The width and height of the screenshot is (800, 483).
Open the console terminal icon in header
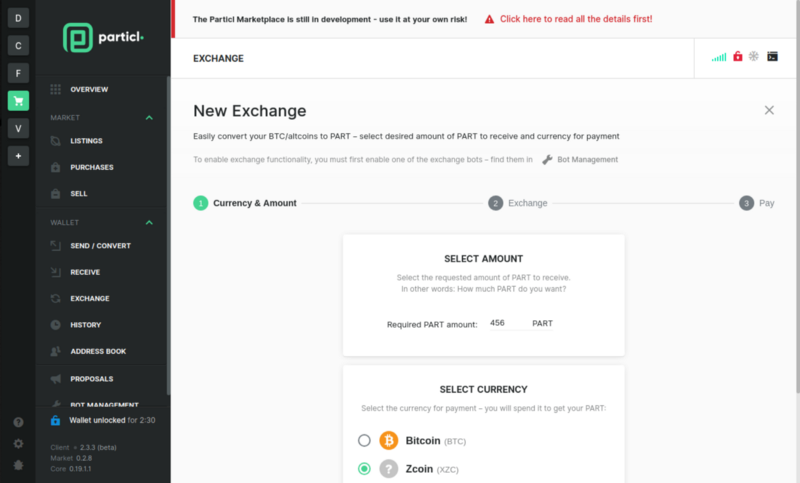[x=772, y=57]
